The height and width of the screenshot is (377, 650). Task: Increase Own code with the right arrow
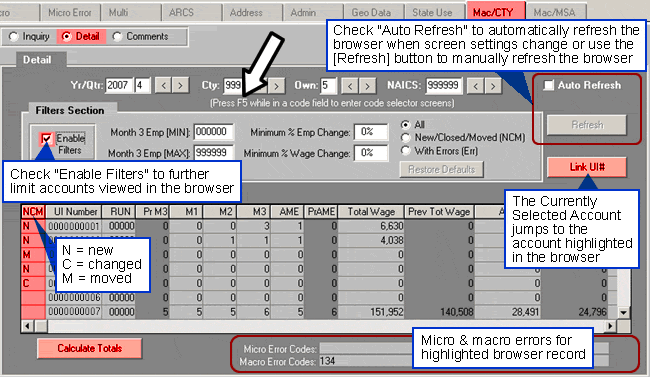pyautogui.click(x=367, y=86)
